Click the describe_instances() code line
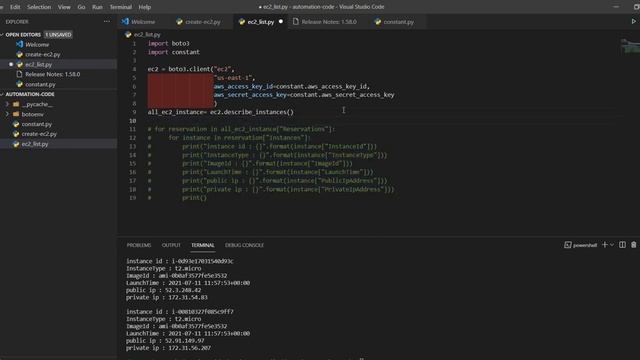Screen dimensions: 640x360 [220, 112]
